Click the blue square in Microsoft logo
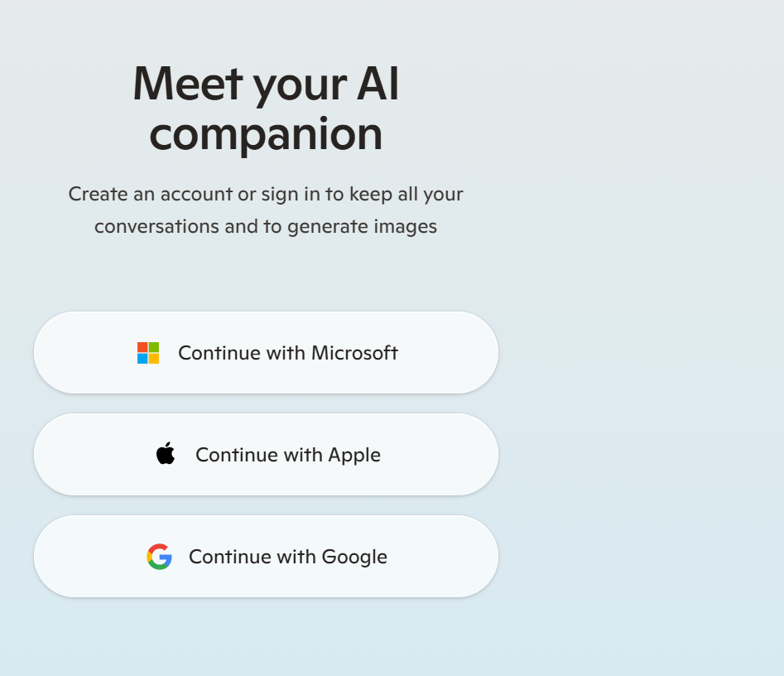The height and width of the screenshot is (676, 784). 142,359
